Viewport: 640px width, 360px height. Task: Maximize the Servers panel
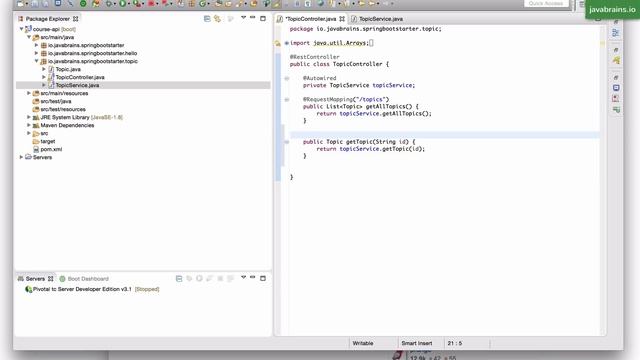click(263, 278)
